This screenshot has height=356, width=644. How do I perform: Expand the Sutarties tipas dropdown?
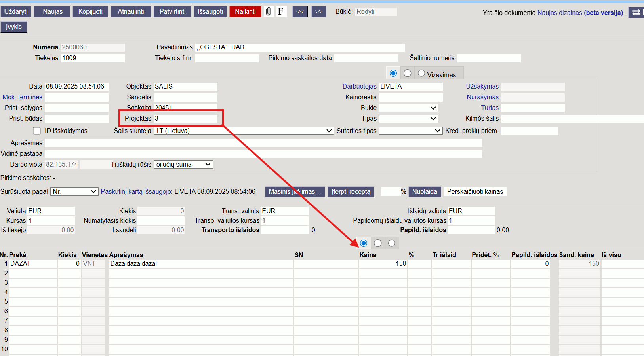click(411, 131)
